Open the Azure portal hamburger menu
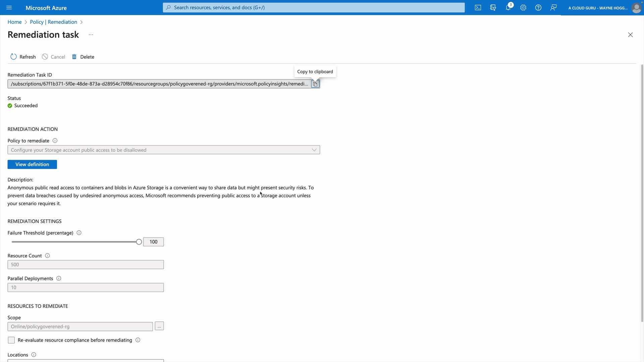Viewport: 644px width, 362px height. pos(9,7)
